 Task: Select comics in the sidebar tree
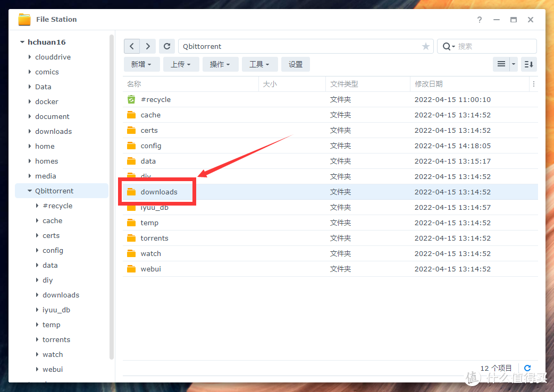click(47, 72)
